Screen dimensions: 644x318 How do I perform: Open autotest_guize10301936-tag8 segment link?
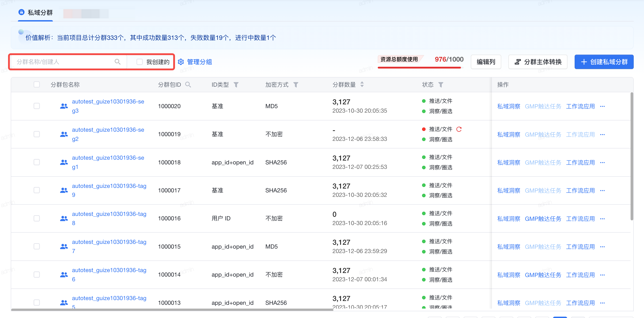point(109,218)
